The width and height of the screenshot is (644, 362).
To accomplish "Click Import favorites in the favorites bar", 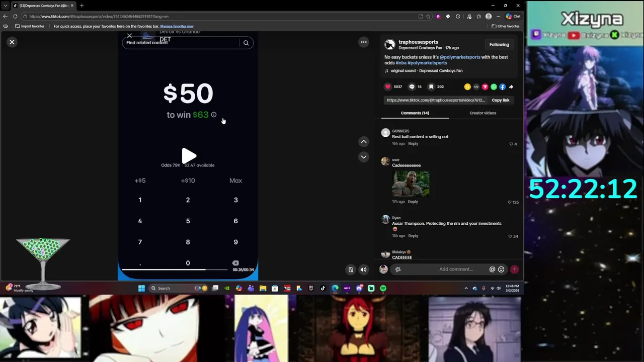I will pyautogui.click(x=30, y=26).
